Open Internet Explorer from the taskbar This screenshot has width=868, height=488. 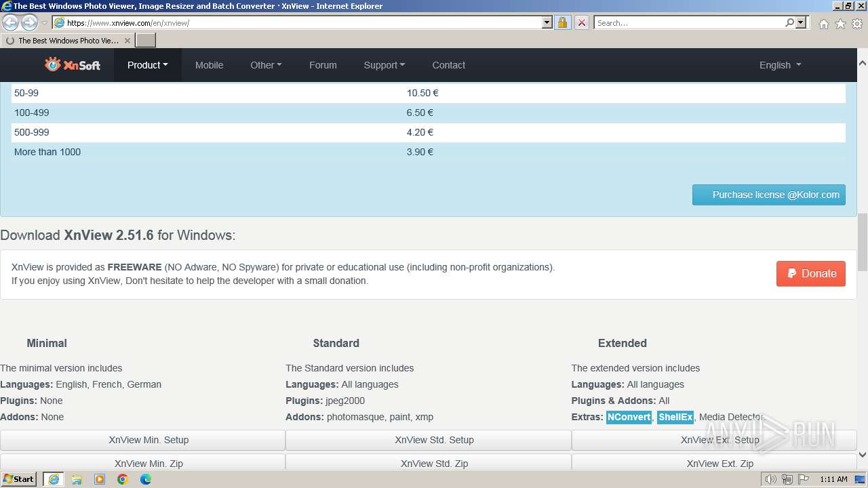[x=54, y=479]
